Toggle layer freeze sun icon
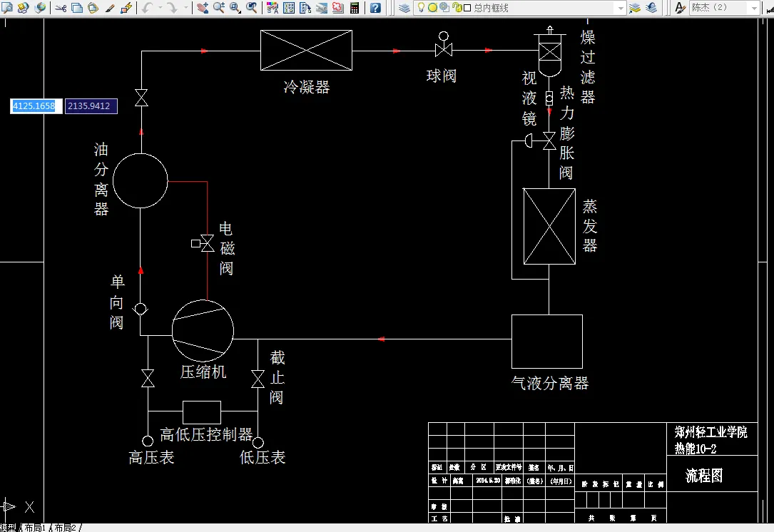The width and height of the screenshot is (774, 532). click(x=432, y=7)
